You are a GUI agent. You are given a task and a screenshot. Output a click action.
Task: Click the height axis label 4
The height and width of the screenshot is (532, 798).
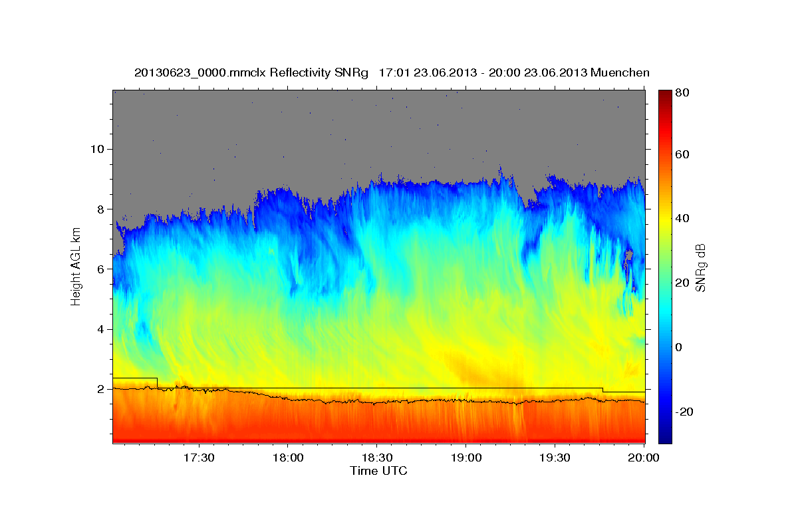pos(100,329)
